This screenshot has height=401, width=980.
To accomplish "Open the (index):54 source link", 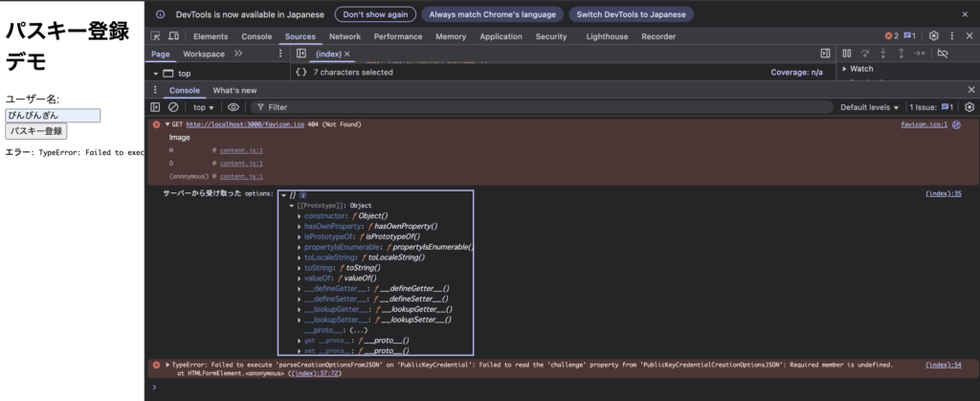I will [943, 365].
